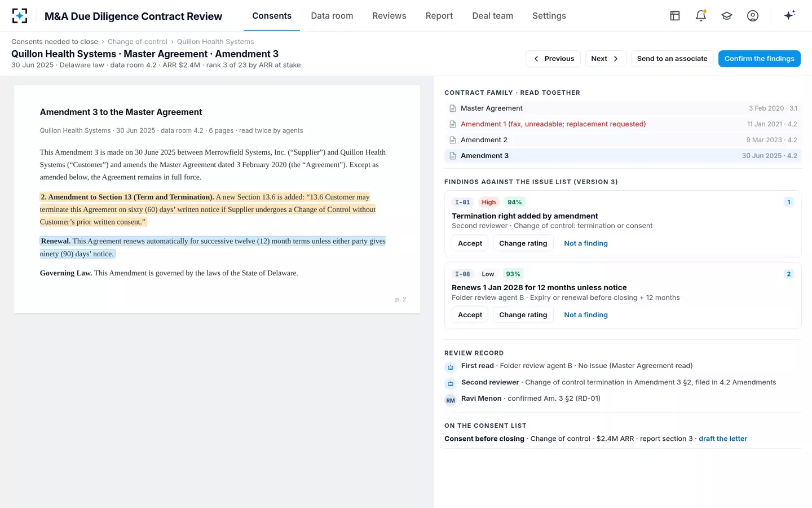Image resolution: width=812 pixels, height=508 pixels.
Task: Navigate to Change of control breadcrumb
Action: (x=138, y=42)
